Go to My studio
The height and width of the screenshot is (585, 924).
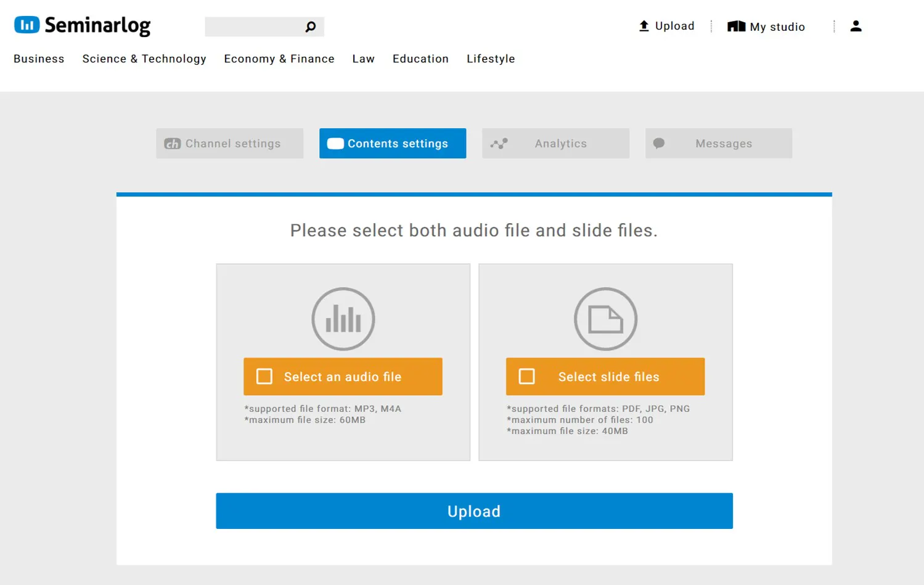point(766,27)
